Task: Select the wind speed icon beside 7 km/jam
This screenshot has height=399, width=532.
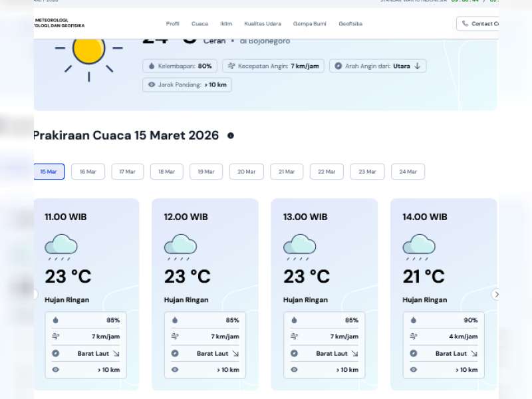Action: [x=231, y=66]
